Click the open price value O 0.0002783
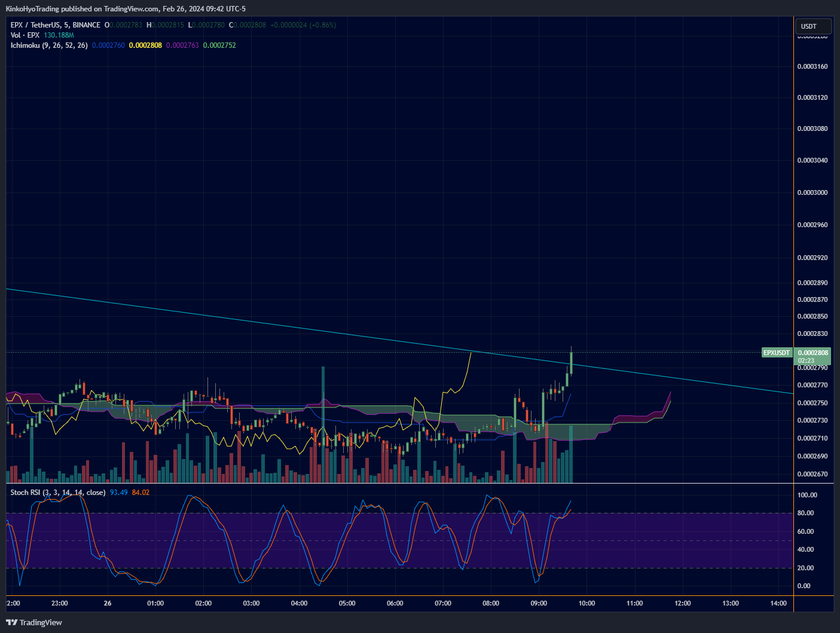The width and height of the screenshot is (840, 633). click(x=124, y=25)
